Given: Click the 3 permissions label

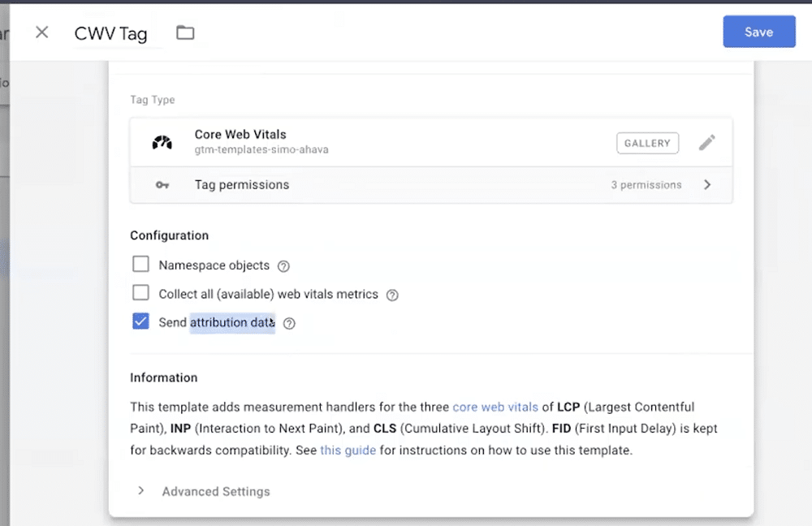Looking at the screenshot, I should click(x=646, y=184).
